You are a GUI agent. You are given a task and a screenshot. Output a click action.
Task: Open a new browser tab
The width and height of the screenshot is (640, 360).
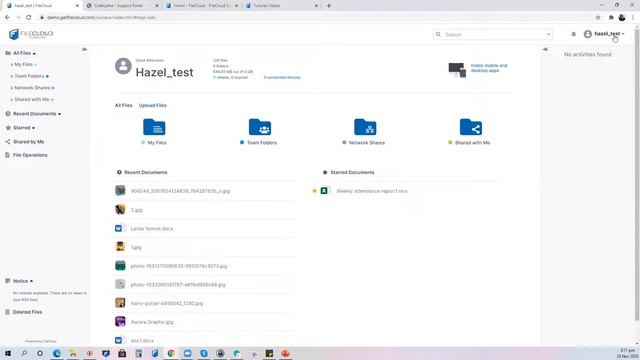(329, 6)
